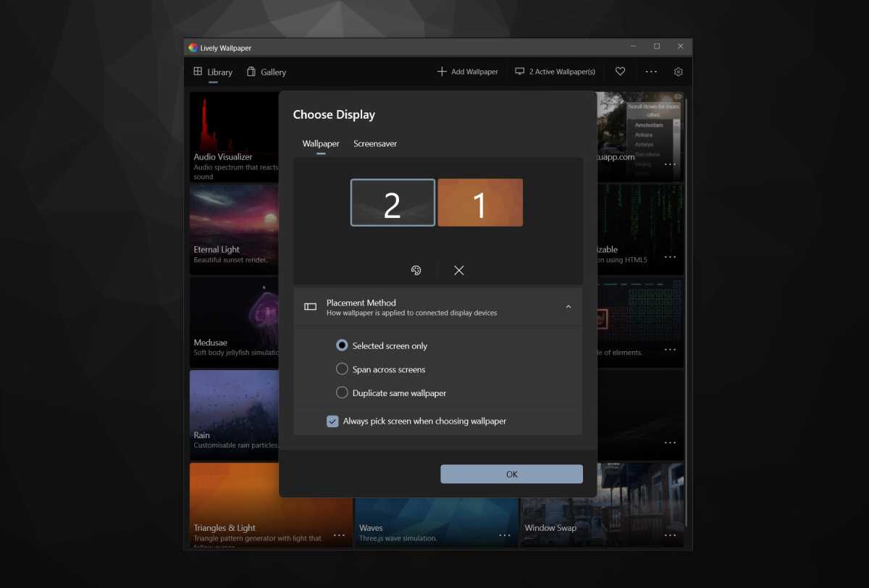Collapse the Placement Method section chevron

pyautogui.click(x=568, y=307)
